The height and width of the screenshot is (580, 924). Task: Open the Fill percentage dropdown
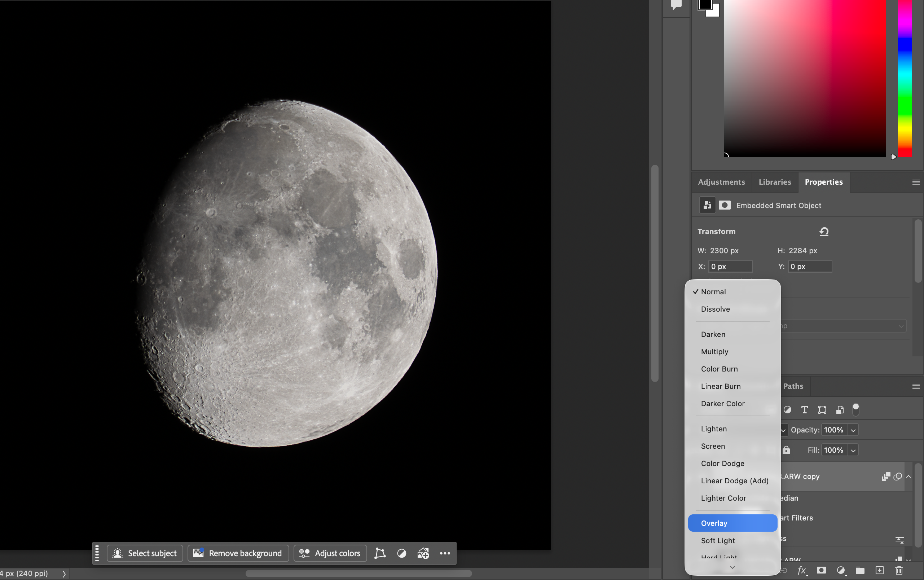[853, 450]
